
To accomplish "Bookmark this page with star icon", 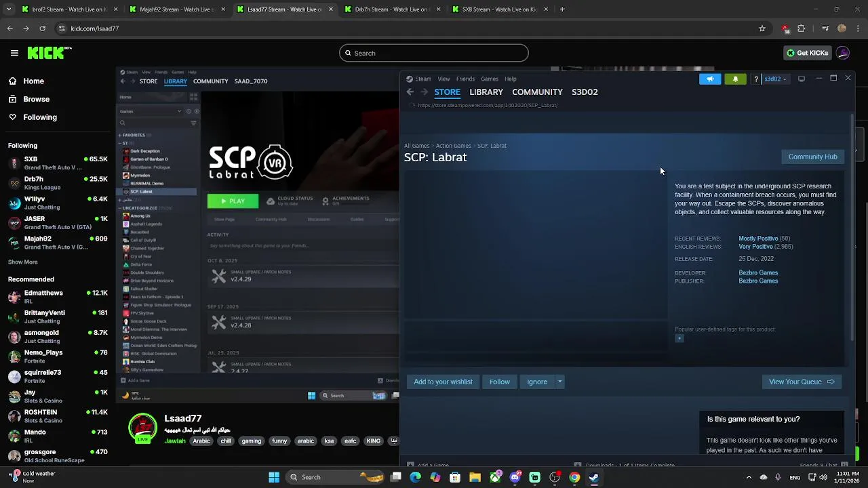I will pos(762,28).
